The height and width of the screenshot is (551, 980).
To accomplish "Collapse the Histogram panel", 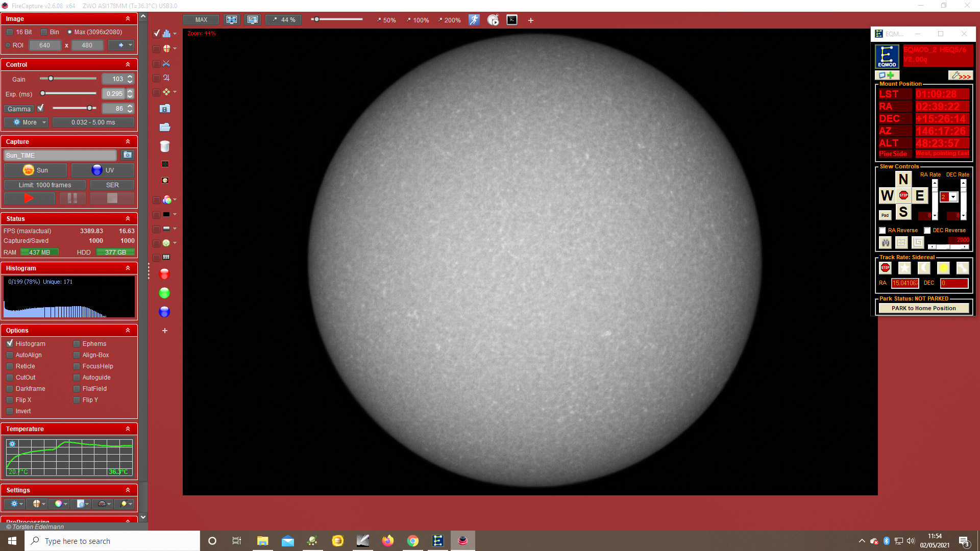I will (x=128, y=268).
